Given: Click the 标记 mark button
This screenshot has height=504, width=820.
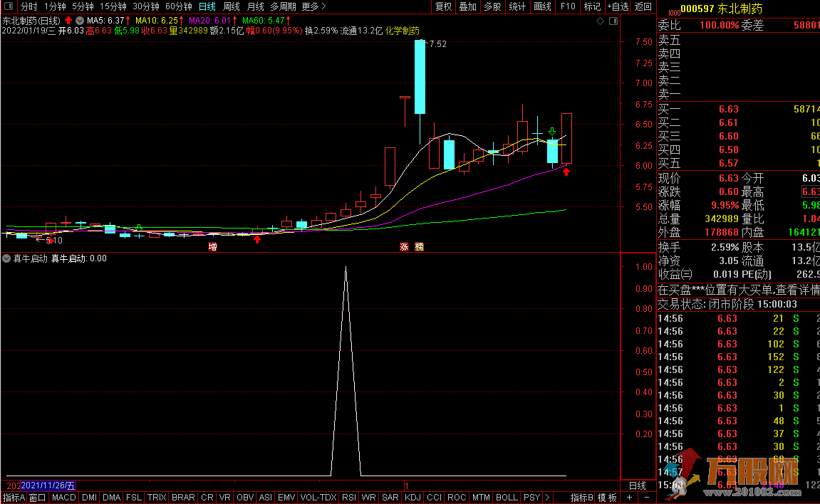Looking at the screenshot, I should 592,6.
